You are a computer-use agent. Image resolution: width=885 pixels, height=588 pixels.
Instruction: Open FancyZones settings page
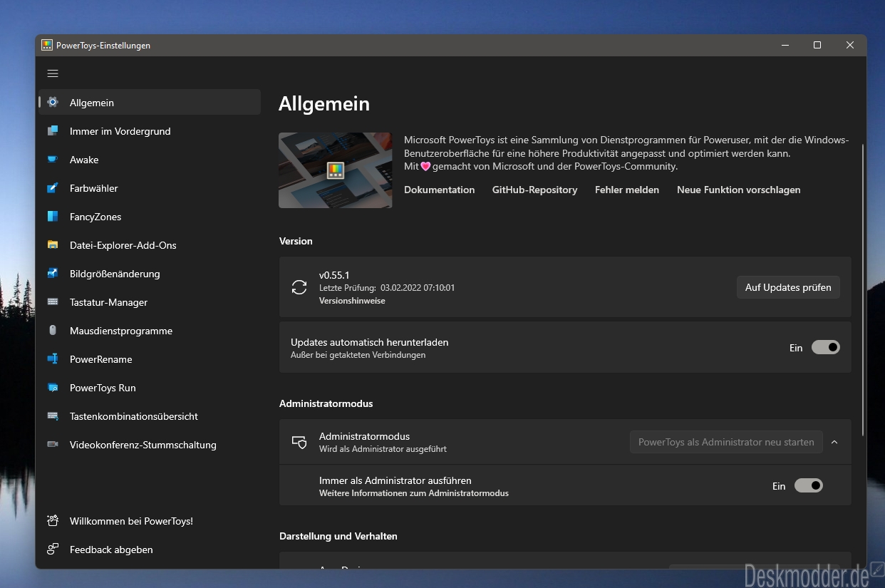(150, 217)
